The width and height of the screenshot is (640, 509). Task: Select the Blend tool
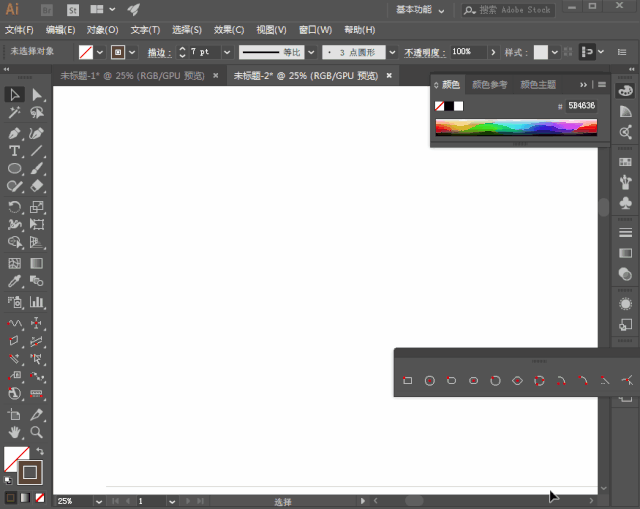pos(37,281)
